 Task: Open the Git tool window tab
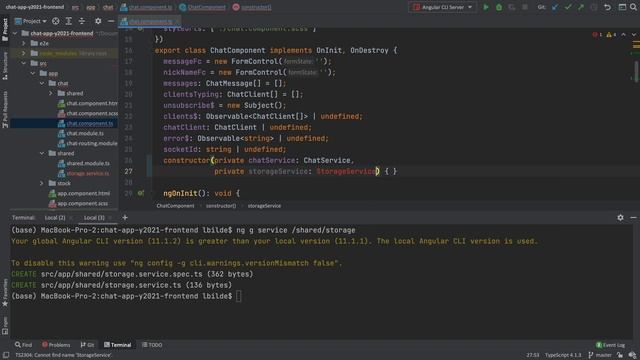[x=87, y=345]
